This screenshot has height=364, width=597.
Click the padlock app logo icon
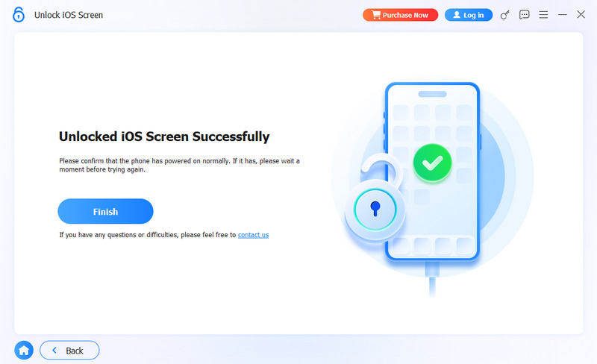pos(18,15)
